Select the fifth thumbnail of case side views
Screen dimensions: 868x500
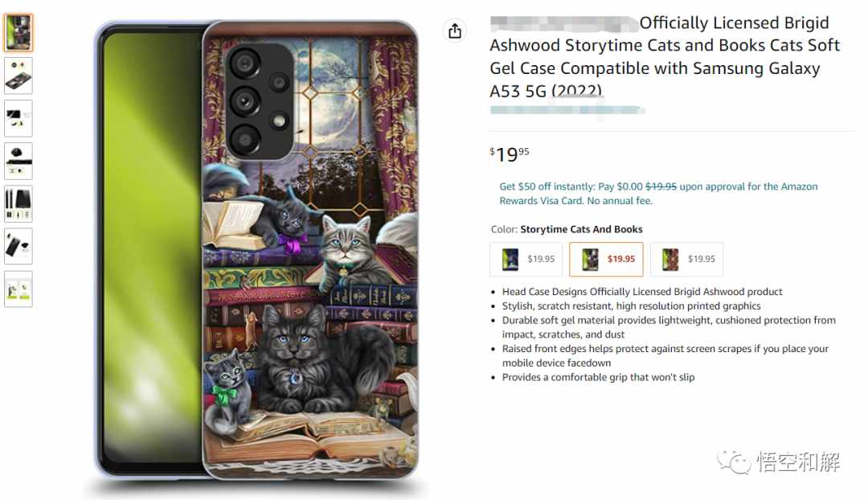pos(18,203)
